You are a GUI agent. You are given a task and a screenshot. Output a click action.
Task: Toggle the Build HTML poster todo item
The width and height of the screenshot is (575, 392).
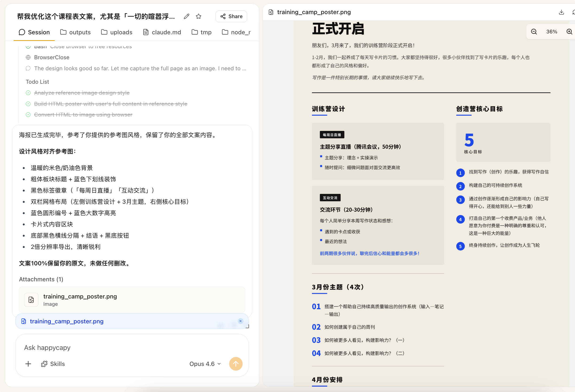click(28, 104)
